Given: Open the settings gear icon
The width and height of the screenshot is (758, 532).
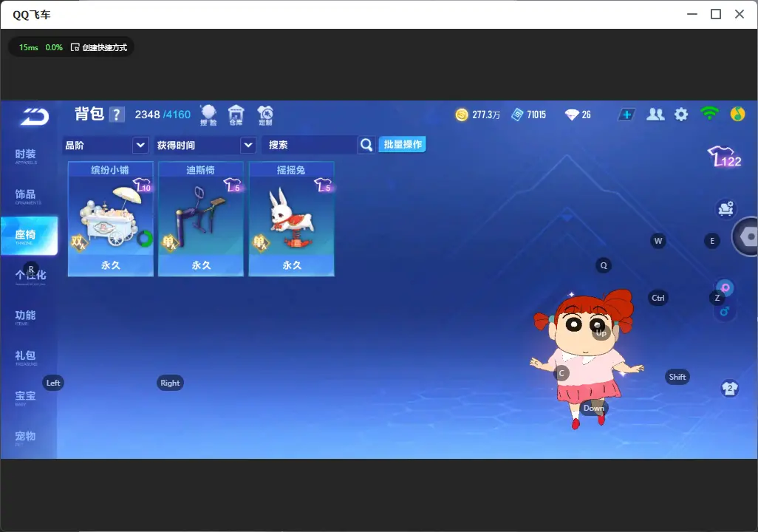Looking at the screenshot, I should [681, 115].
